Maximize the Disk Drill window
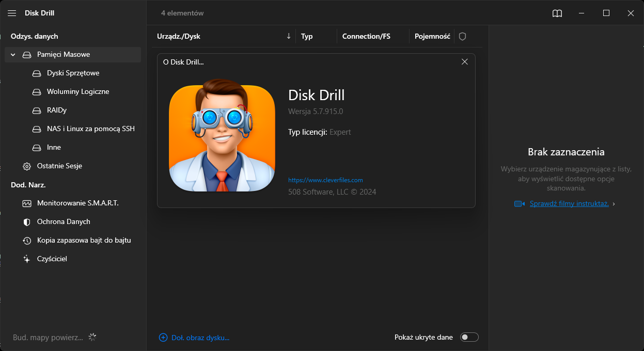Screen dimensions: 644x351 (x=606, y=13)
